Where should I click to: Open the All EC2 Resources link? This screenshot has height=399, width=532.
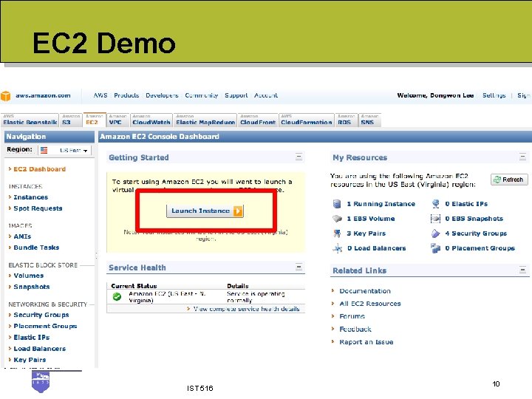coord(370,304)
